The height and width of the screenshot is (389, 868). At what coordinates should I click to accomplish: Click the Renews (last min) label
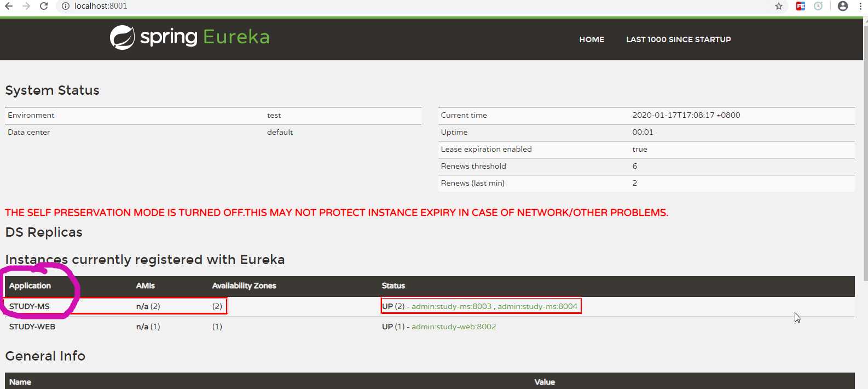pyautogui.click(x=473, y=183)
